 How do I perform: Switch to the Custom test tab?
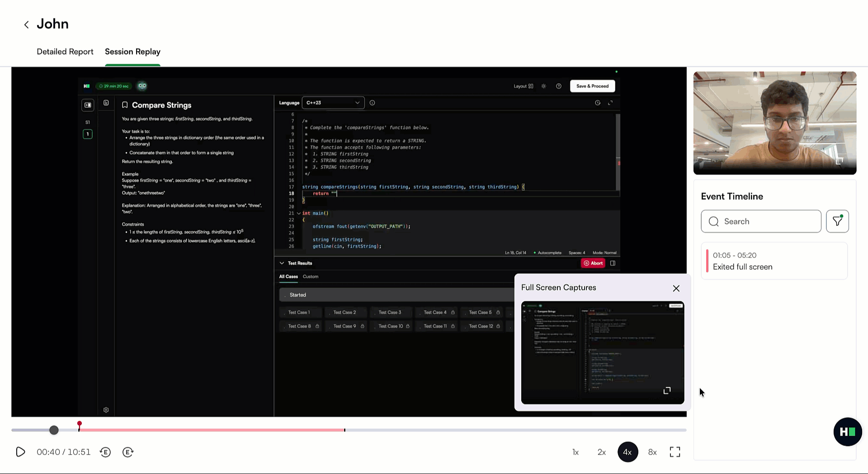[x=311, y=277]
